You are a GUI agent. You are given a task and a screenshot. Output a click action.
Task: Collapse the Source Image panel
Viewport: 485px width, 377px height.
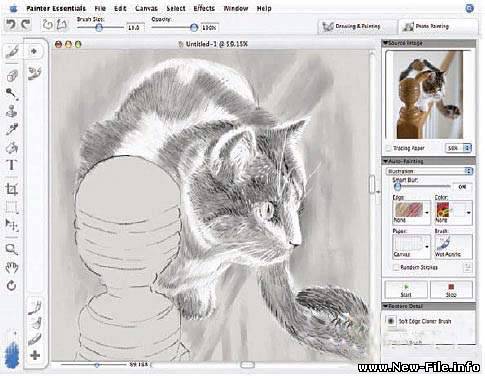pyautogui.click(x=385, y=43)
